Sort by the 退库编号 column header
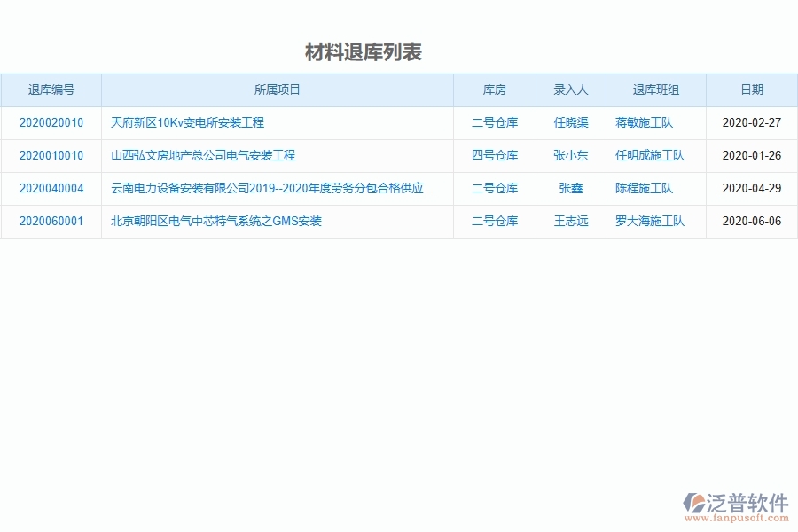Viewport: 798px width, 532px height. click(x=51, y=90)
